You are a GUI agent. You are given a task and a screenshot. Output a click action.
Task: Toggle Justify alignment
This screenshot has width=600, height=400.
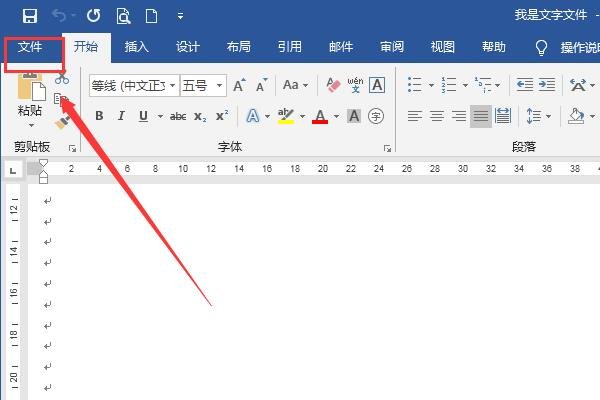pos(481,116)
